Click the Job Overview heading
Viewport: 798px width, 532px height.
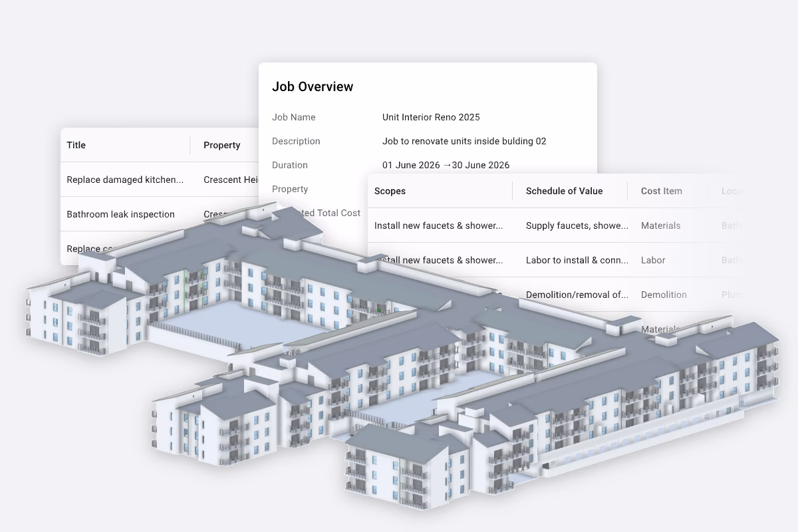point(313,86)
